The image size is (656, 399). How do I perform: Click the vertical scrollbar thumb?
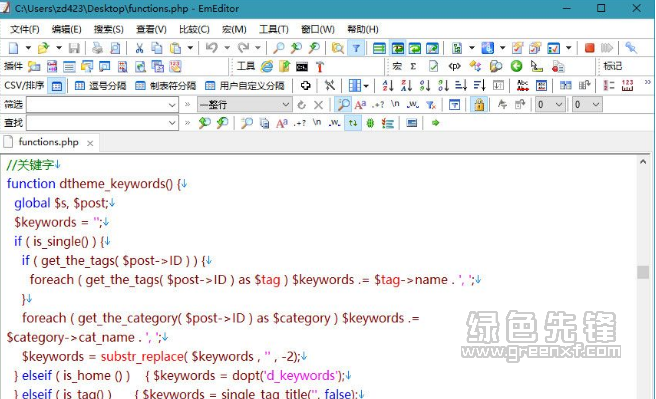click(x=643, y=272)
